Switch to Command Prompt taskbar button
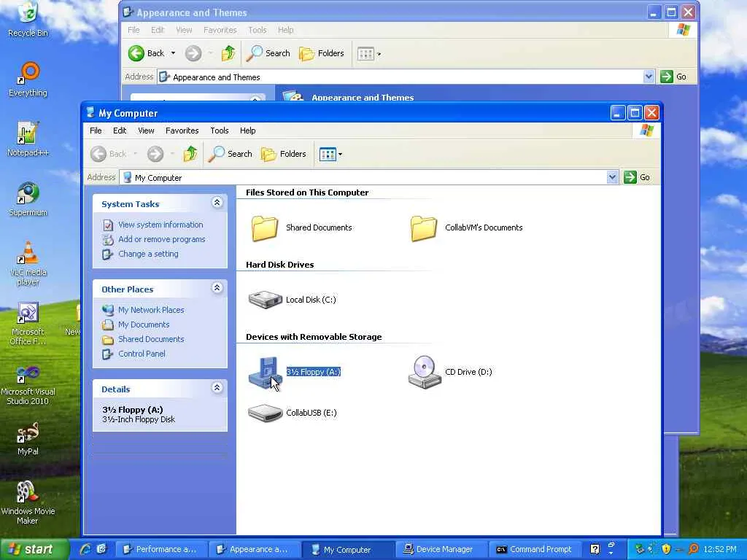747x560 pixels. point(535,550)
